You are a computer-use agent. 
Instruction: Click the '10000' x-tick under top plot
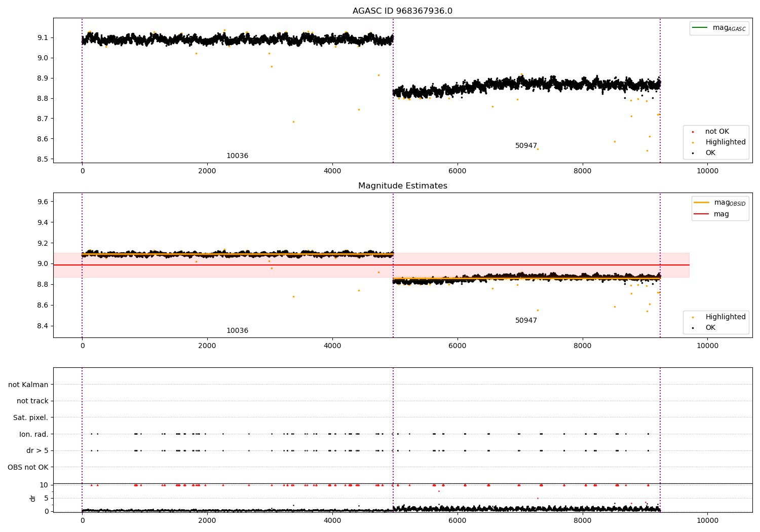(708, 171)
